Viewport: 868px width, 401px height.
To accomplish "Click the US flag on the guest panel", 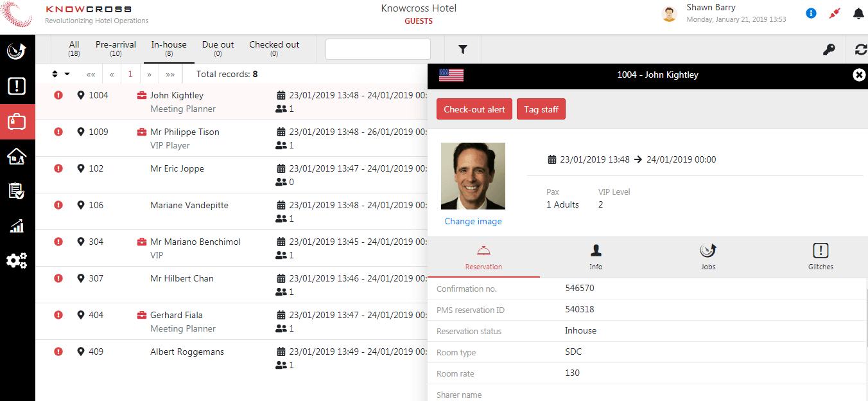I will point(451,75).
